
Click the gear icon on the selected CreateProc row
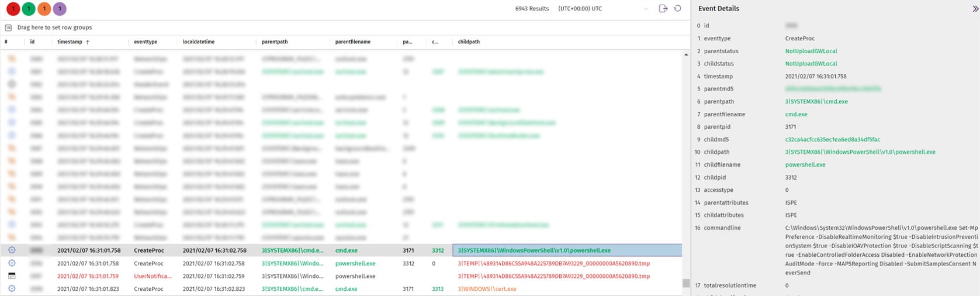[x=12, y=250]
